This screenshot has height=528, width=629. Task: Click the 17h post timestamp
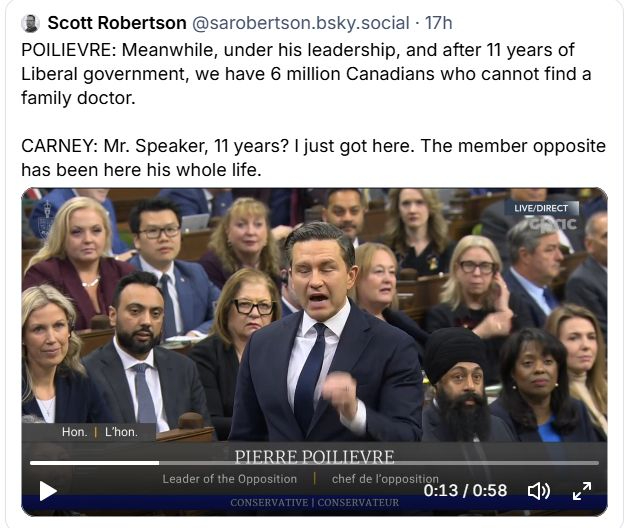tap(440, 23)
